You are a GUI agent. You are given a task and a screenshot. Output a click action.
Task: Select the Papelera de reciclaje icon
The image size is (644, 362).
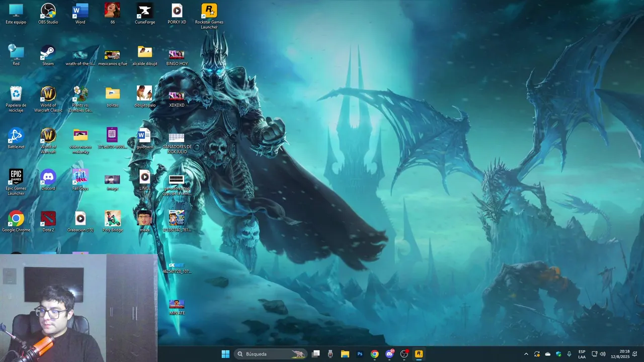(16, 99)
